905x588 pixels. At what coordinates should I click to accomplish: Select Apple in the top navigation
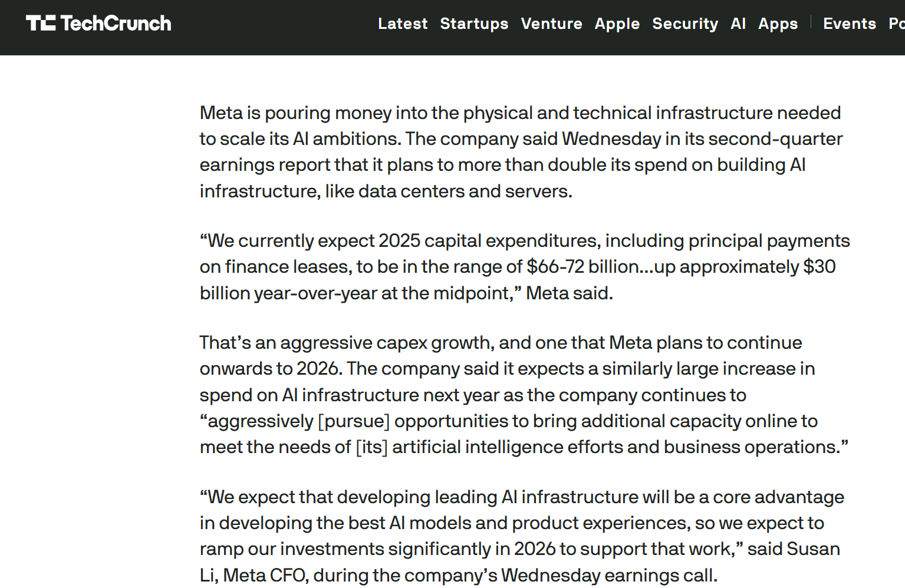click(617, 24)
